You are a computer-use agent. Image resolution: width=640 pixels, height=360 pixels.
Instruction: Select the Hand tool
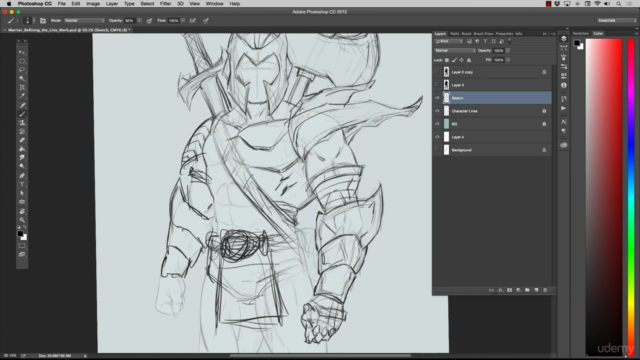point(22,211)
